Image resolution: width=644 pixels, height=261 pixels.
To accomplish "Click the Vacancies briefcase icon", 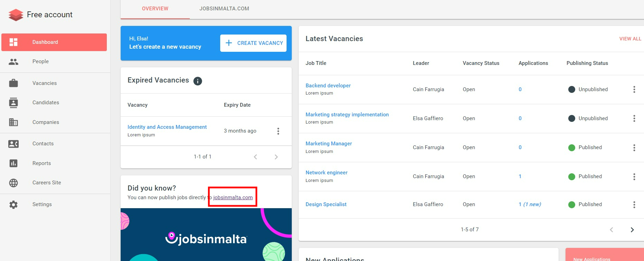I will point(13,83).
